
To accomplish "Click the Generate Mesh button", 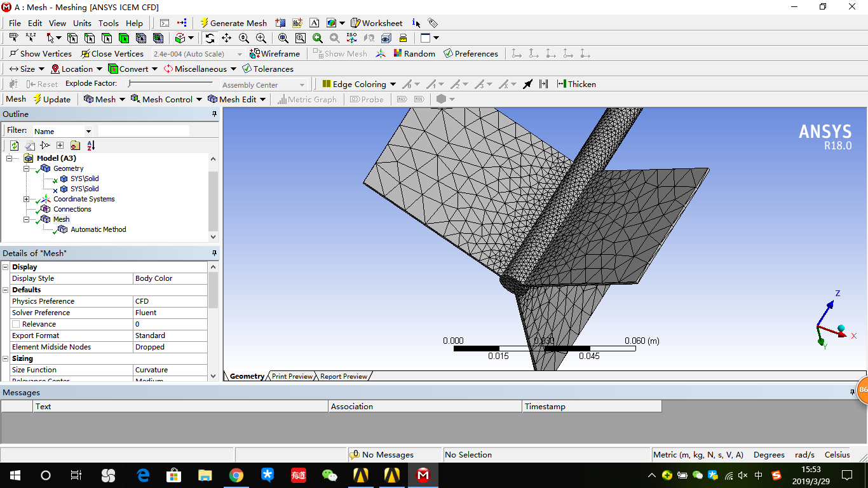I will coord(233,23).
